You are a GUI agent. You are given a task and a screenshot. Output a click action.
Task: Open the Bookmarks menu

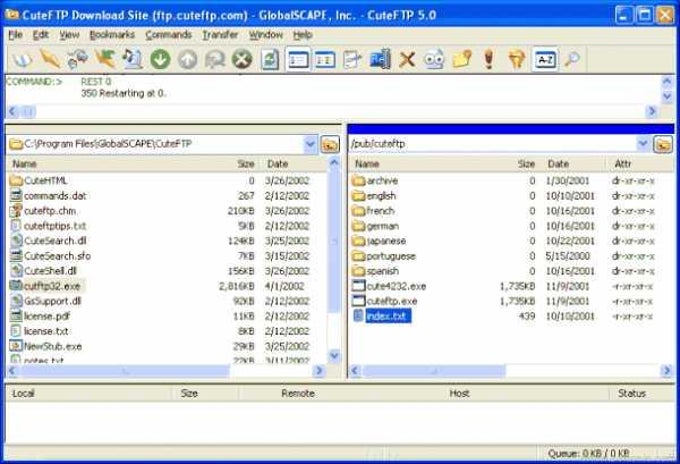[x=112, y=35]
